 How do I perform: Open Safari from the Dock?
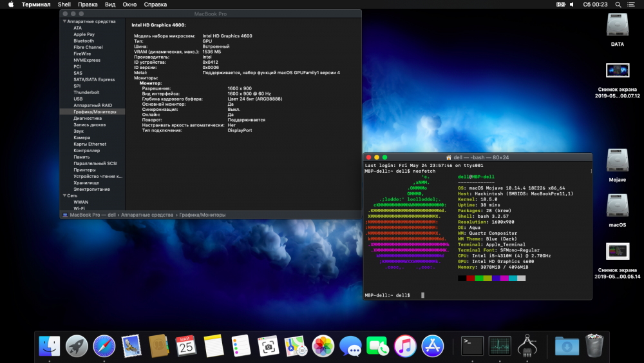point(104,346)
